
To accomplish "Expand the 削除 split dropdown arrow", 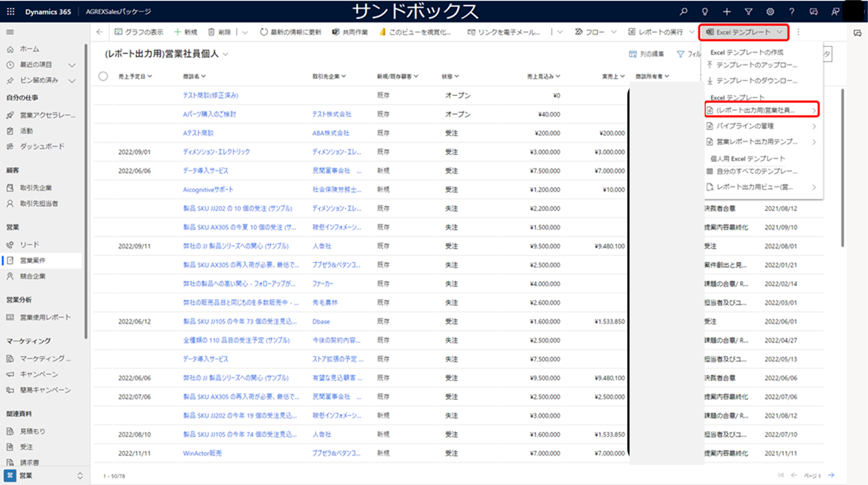I will (245, 32).
